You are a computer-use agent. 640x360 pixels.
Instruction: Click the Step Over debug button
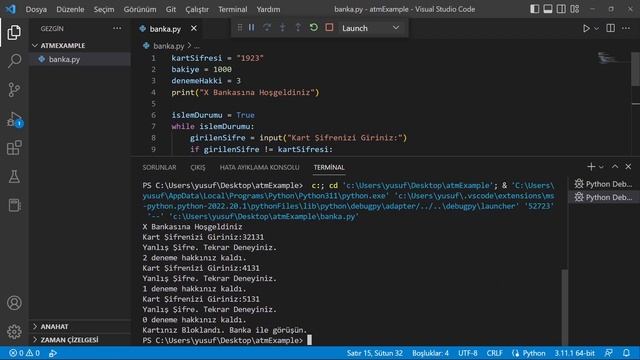[267, 28]
